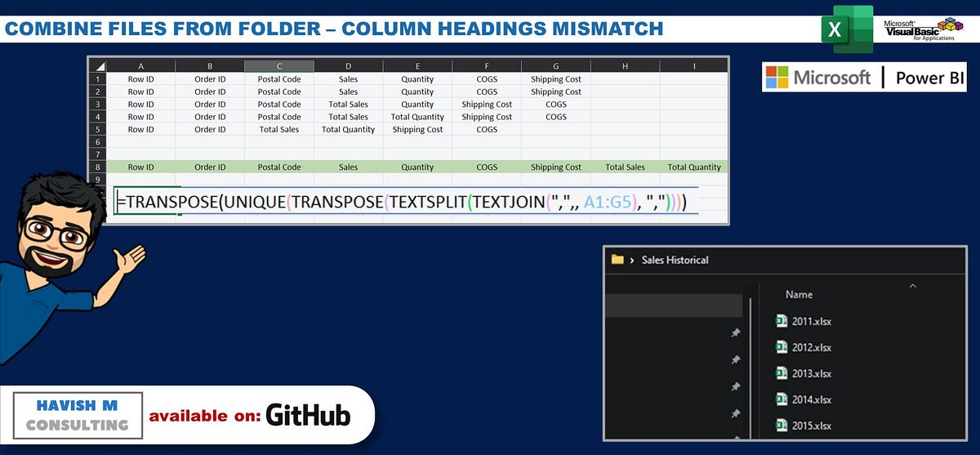Screen dimensions: 980x455
Task: Select row header 8
Action: [98, 167]
